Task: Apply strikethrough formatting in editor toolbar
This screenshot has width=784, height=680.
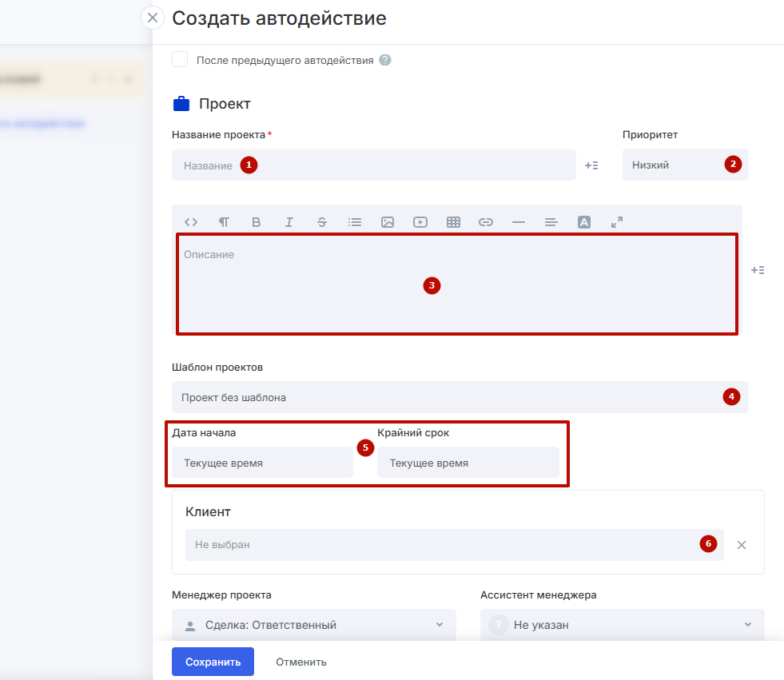Action: tap(322, 223)
